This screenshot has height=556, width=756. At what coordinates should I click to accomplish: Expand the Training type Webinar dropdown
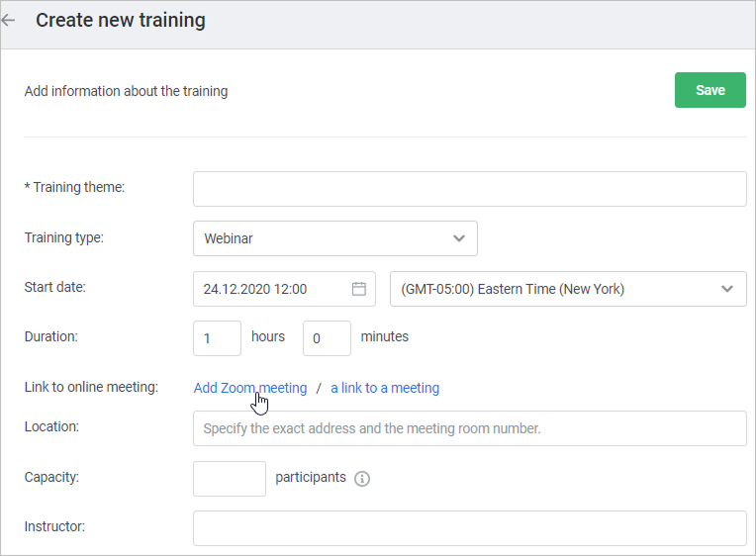click(334, 238)
